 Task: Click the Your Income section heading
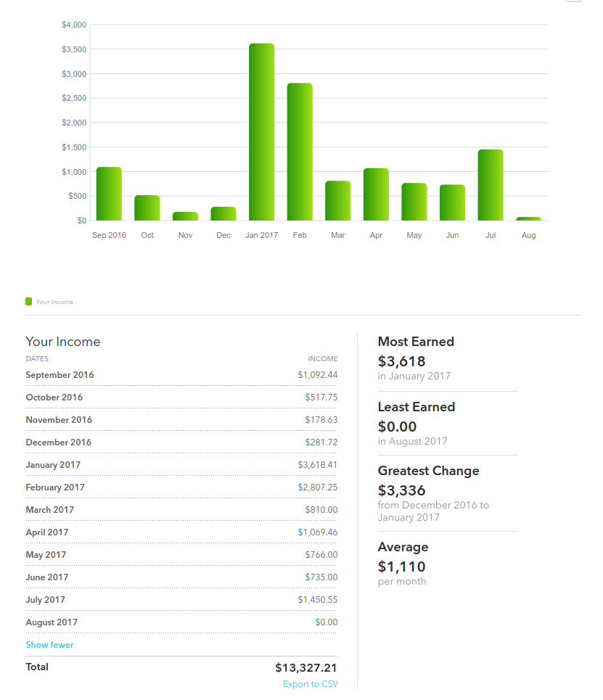point(63,342)
